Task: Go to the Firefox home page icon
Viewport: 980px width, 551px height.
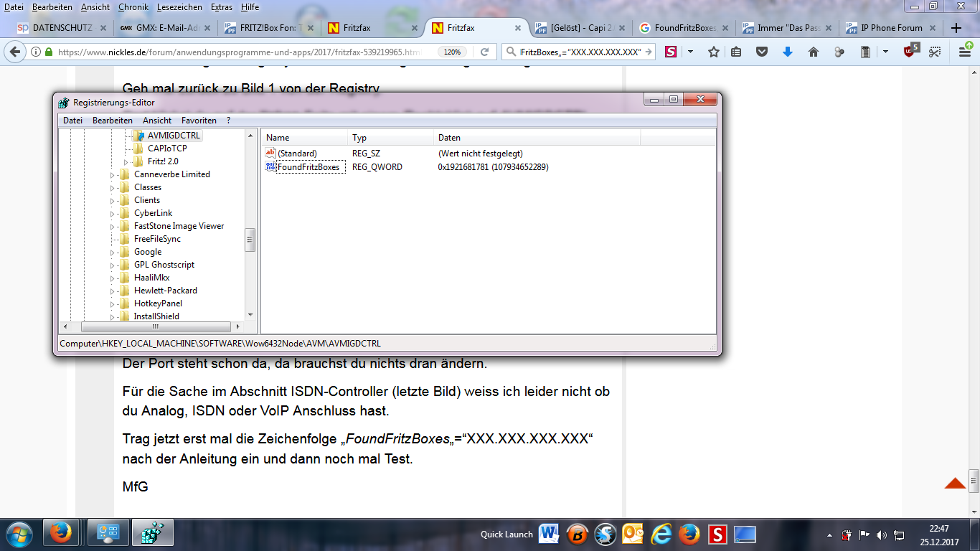Action: pyautogui.click(x=814, y=52)
